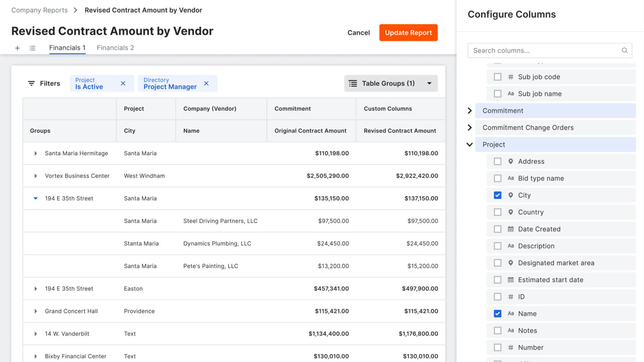This screenshot has width=644, height=362.
Task: Click the breadcrumb chevron separator
Action: pyautogui.click(x=75, y=10)
